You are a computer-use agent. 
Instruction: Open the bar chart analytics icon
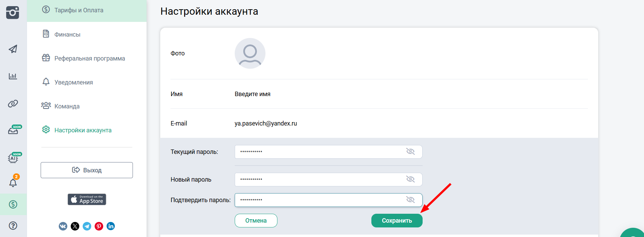pos(13,76)
